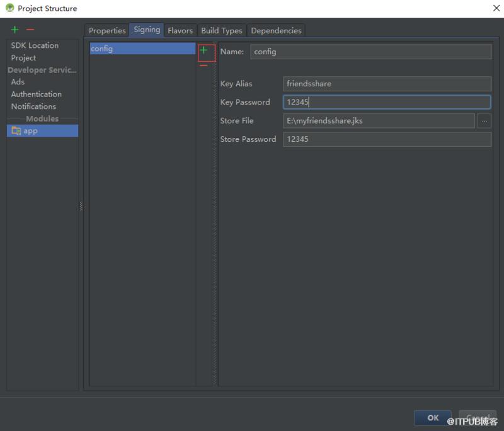Remove selected module with red minus
Screen dimensions: 504x431
[x=30, y=30]
